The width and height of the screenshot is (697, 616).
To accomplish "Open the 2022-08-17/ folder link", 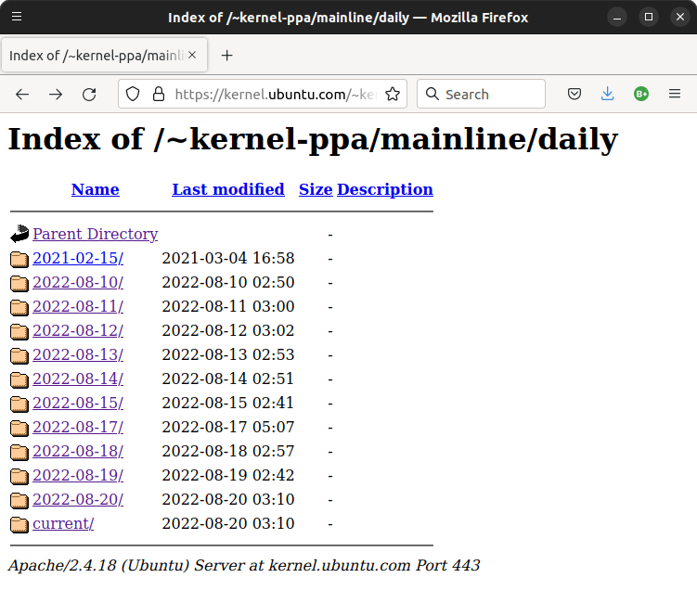I will tap(78, 427).
